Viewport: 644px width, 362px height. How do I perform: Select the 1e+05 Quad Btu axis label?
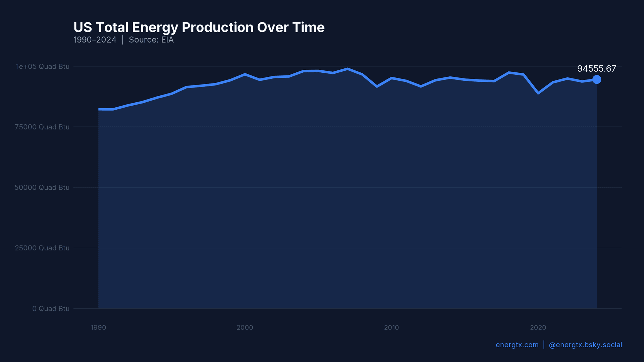(43, 66)
